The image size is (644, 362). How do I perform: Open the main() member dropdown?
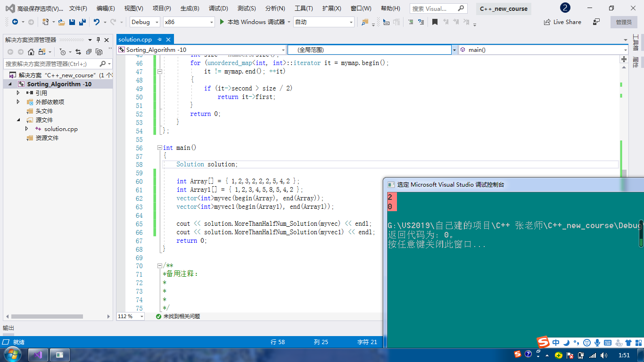(625, 50)
